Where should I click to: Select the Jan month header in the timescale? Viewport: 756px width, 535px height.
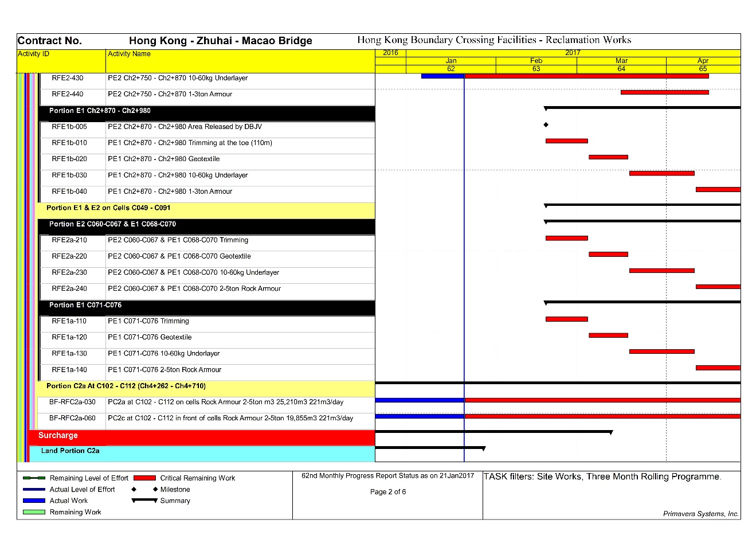tap(451, 61)
